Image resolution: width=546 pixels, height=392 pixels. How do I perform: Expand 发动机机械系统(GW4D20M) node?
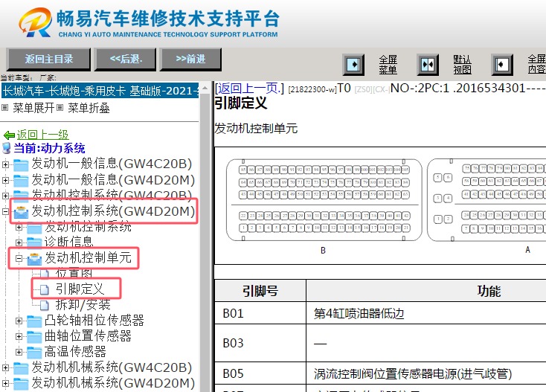[5, 383]
